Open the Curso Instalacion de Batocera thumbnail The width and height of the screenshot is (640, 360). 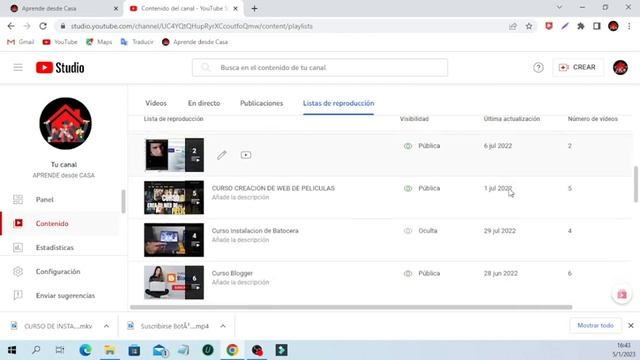pyautogui.click(x=174, y=240)
